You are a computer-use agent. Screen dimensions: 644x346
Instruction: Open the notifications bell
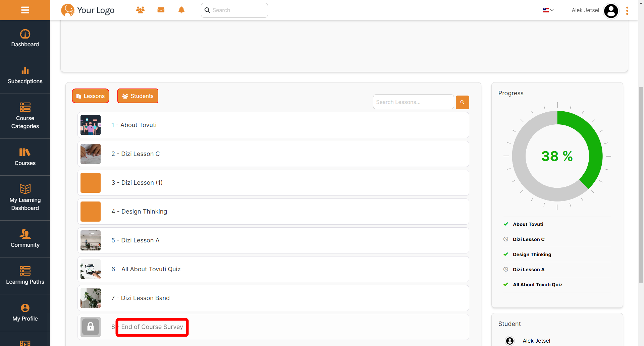pyautogui.click(x=181, y=10)
